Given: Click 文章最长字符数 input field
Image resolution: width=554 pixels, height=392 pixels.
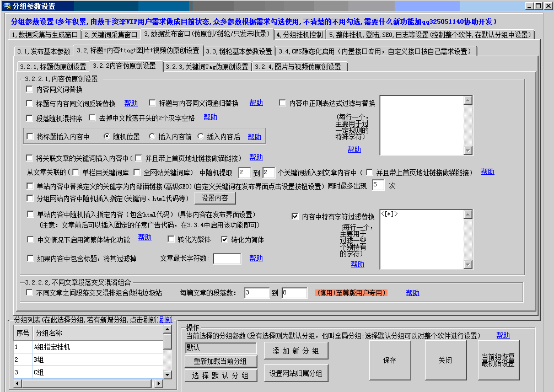Looking at the screenshot, I should (227, 259).
